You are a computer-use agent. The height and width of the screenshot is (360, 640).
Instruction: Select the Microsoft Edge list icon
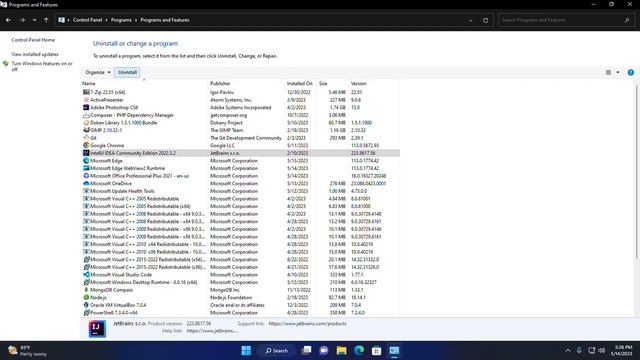pyautogui.click(x=86, y=161)
